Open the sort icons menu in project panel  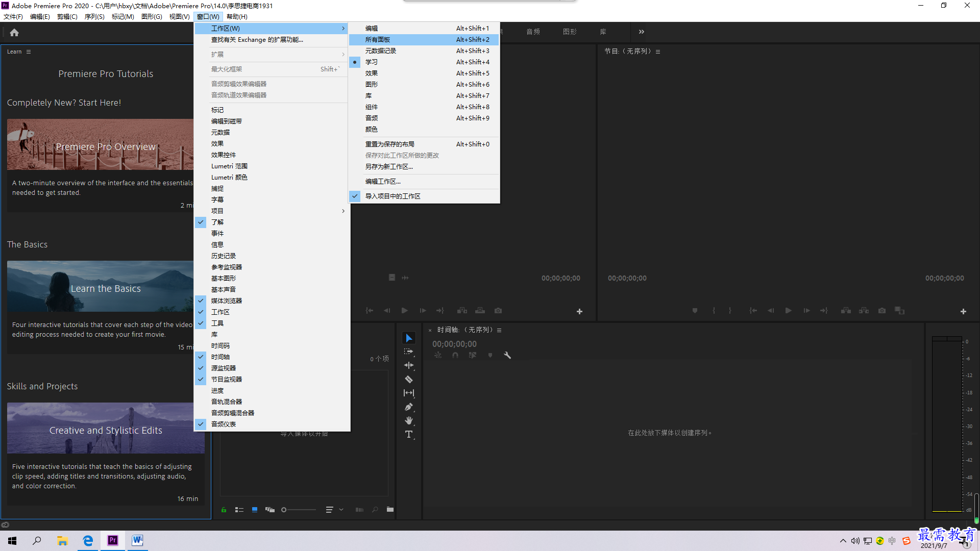click(x=334, y=509)
